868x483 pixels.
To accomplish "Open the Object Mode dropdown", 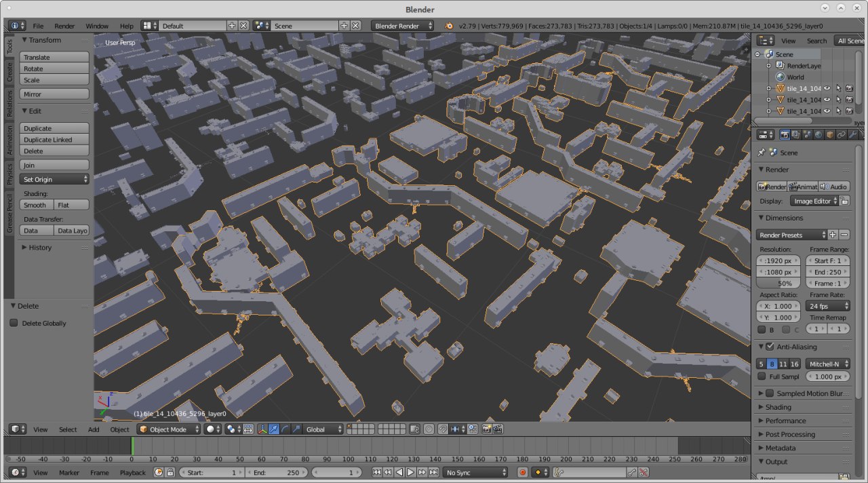I will click(x=170, y=429).
